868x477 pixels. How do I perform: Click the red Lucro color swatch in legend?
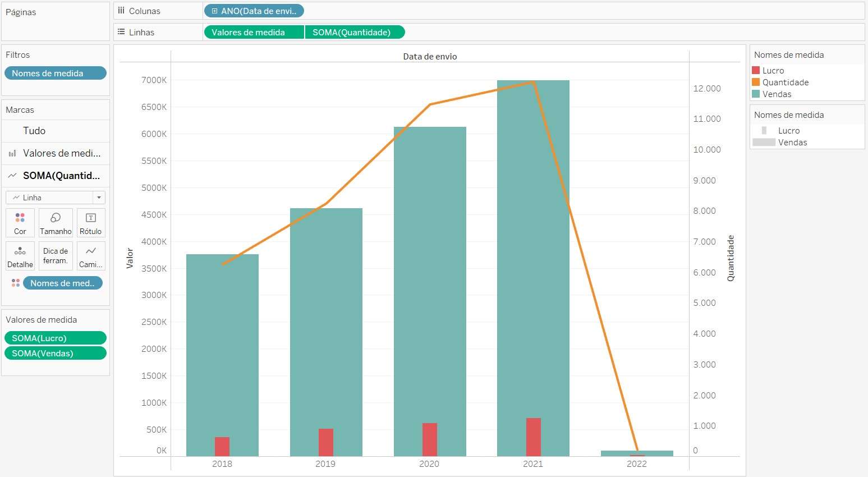pyautogui.click(x=756, y=70)
